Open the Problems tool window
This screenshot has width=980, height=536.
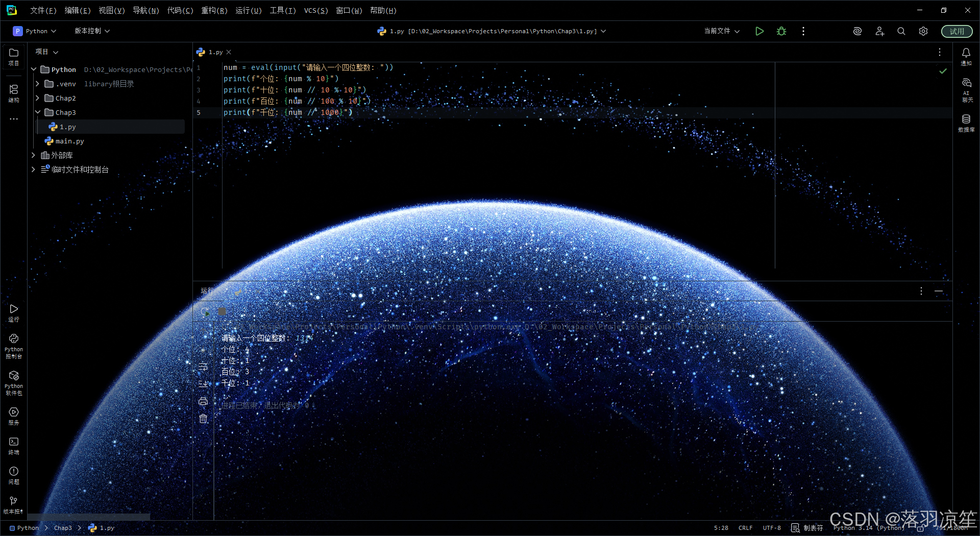pyautogui.click(x=14, y=475)
